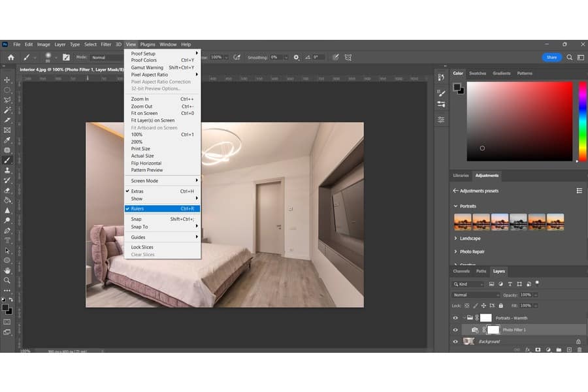588x392 pixels.
Task: Delete layer using trash icon
Action: [580, 350]
